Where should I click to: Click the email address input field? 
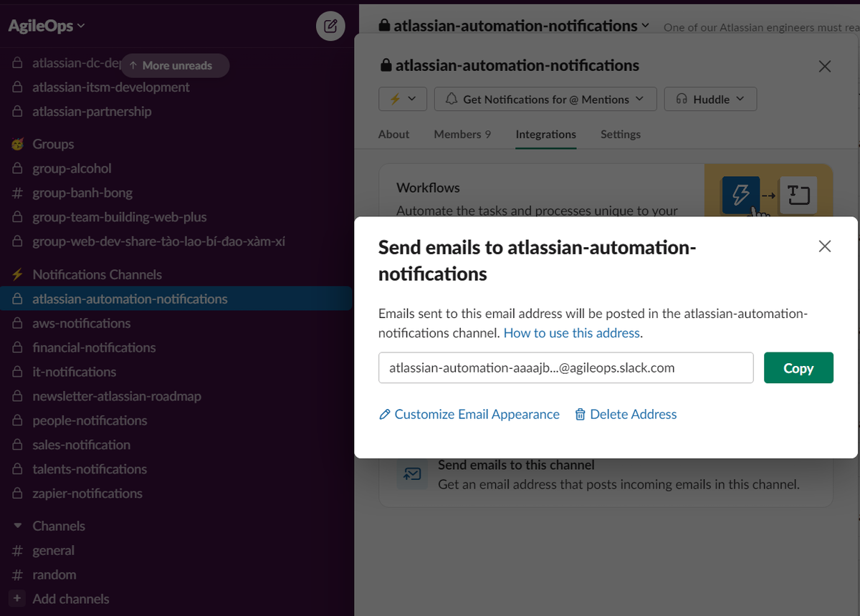tap(565, 368)
